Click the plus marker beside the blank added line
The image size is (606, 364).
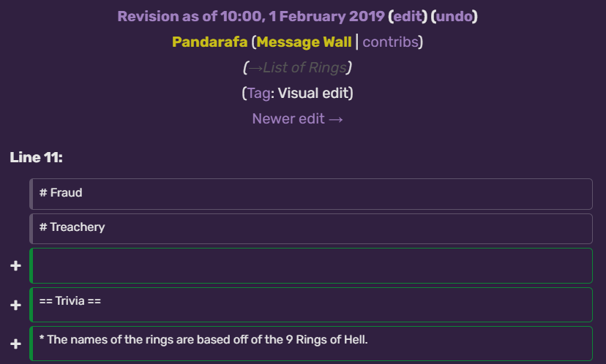pos(15,266)
